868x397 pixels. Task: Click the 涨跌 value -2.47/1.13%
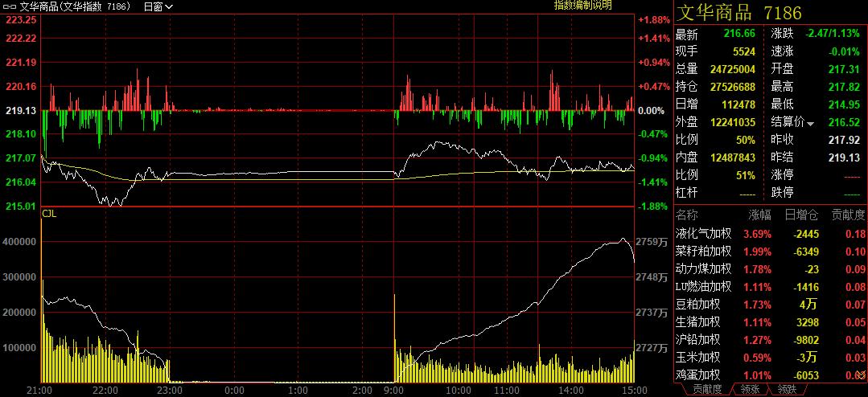833,33
